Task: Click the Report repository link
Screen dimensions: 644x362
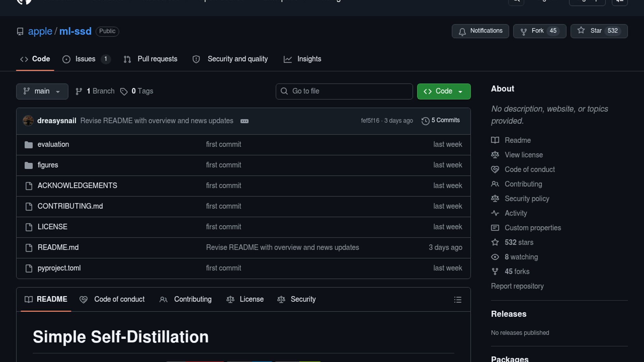Action: (x=517, y=286)
